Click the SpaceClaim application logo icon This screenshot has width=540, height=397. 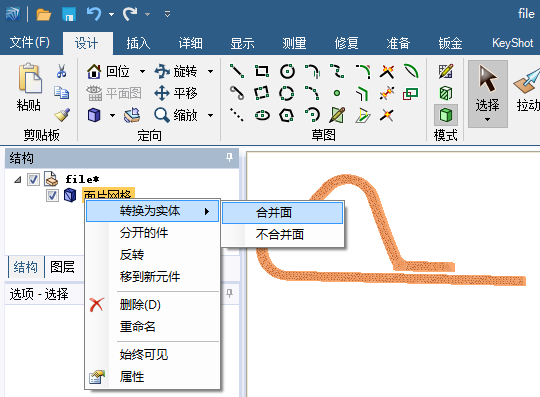[x=13, y=14]
